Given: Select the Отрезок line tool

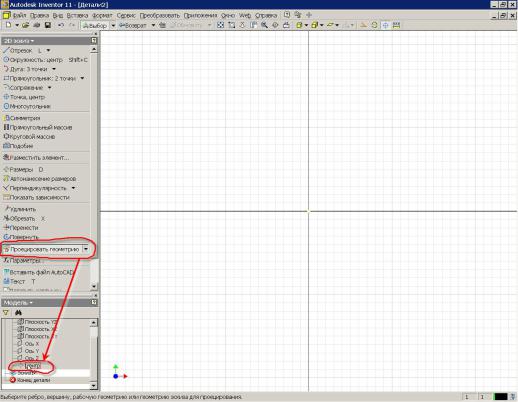Looking at the screenshot, I should pos(18,50).
